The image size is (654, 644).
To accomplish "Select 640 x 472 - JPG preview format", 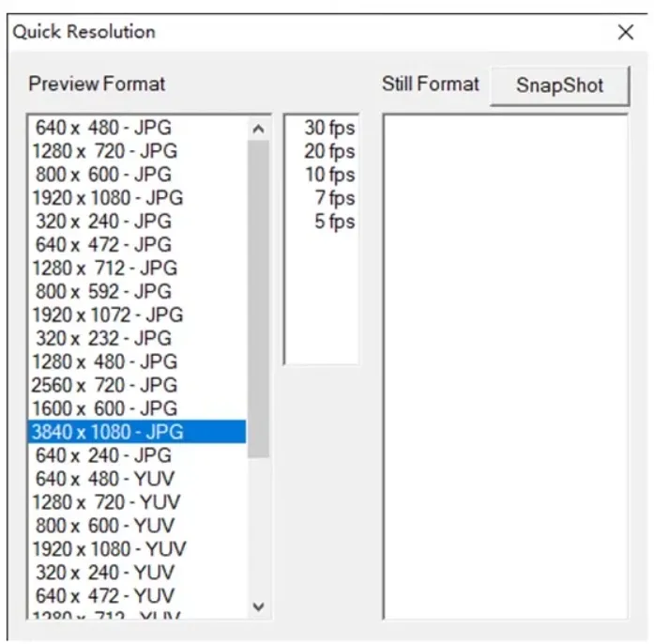I will 137,245.
